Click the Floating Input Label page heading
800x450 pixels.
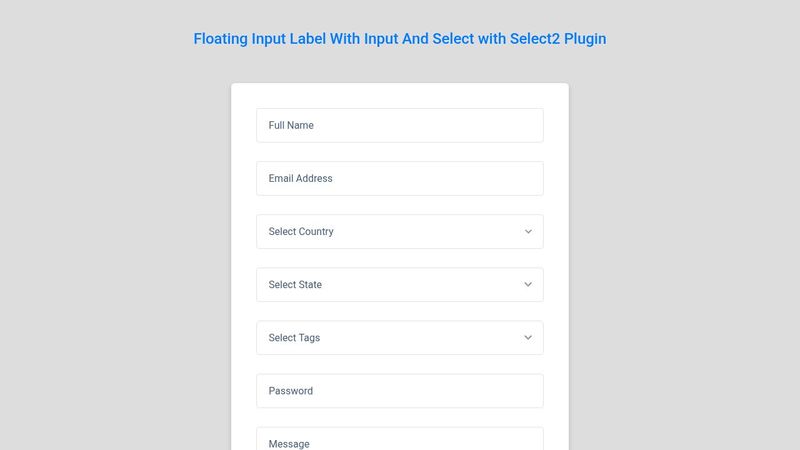399,39
